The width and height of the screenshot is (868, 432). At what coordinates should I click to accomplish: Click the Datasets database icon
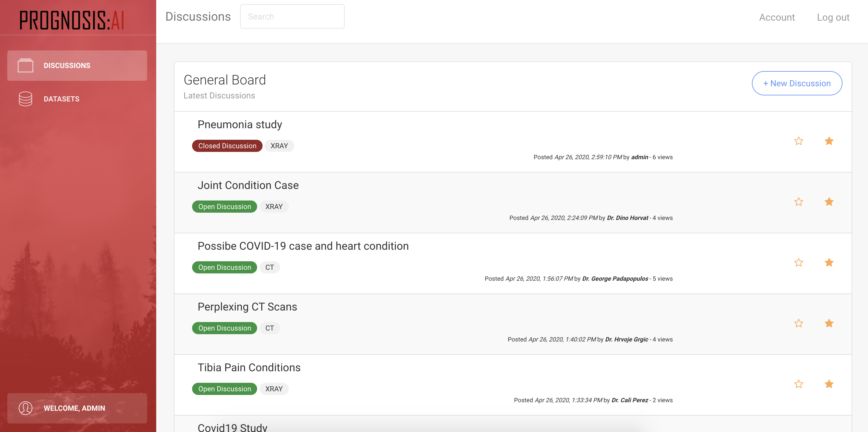pyautogui.click(x=25, y=99)
